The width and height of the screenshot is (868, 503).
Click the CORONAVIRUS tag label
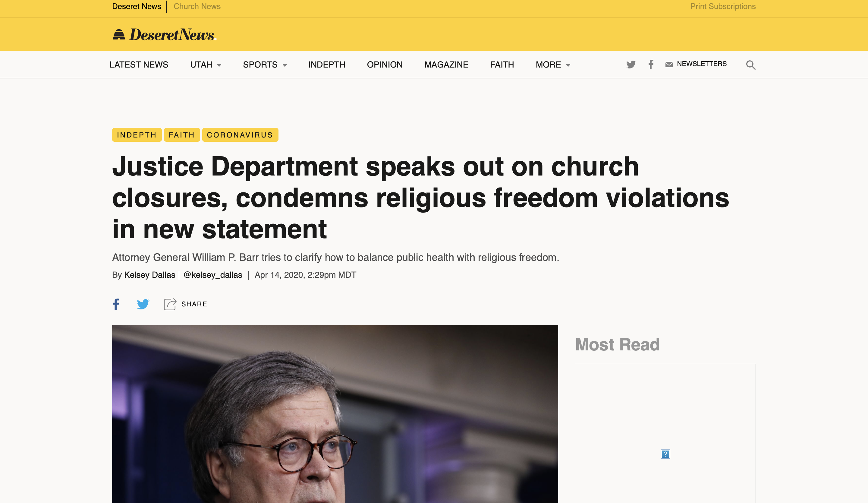coord(240,135)
